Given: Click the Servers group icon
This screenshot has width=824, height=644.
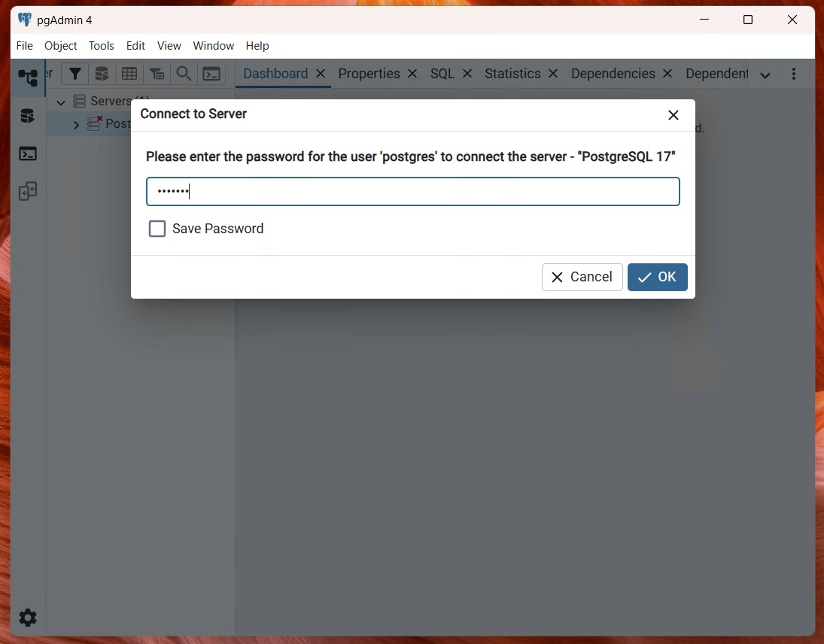Looking at the screenshot, I should click(x=79, y=101).
